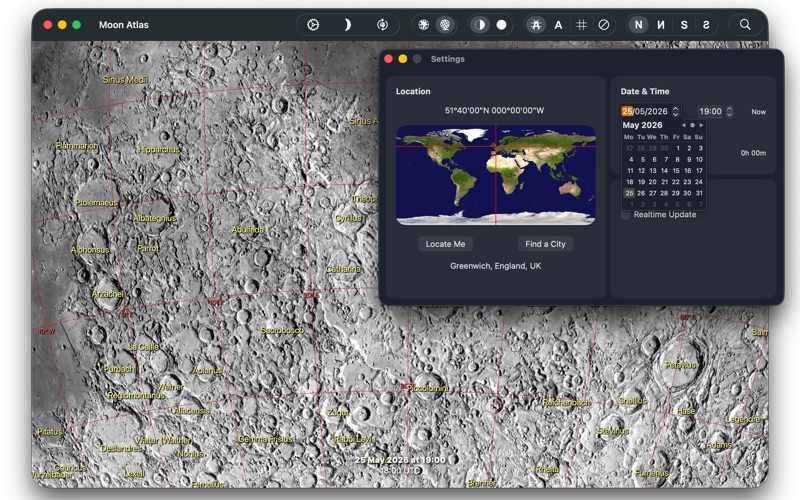The height and width of the screenshot is (500, 800).
Task: Select the S south-up orientation button
Action: tap(684, 24)
